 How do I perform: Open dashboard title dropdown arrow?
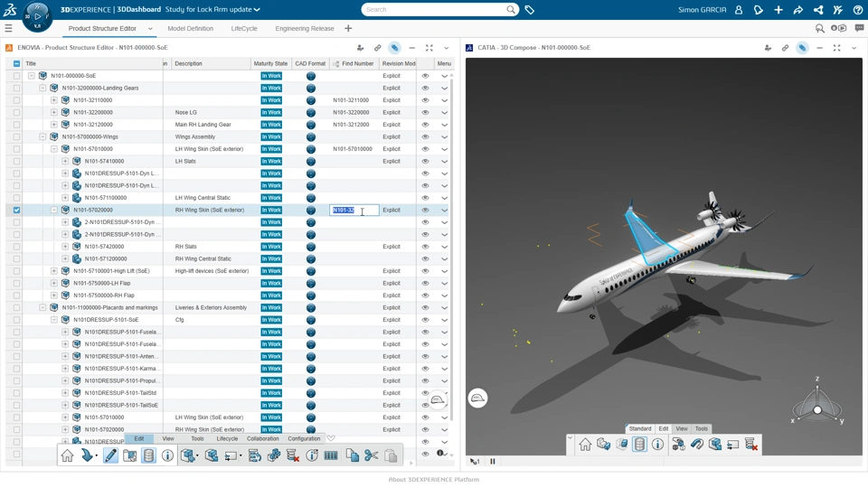[x=258, y=9]
